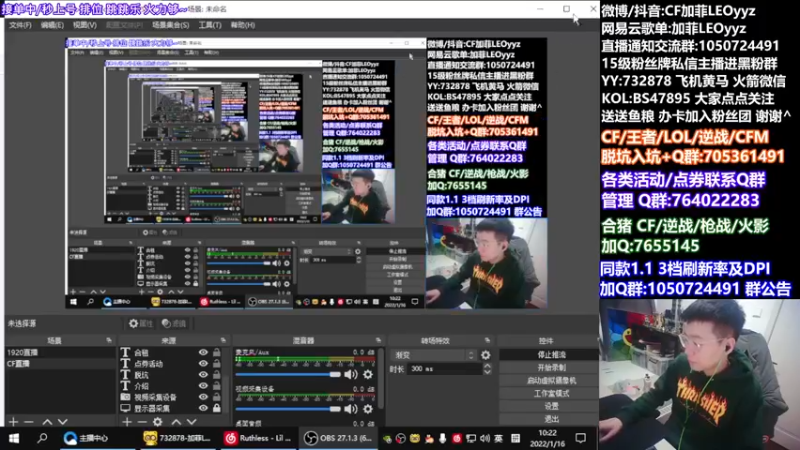Open the 文件(F) menu

[x=20, y=25]
